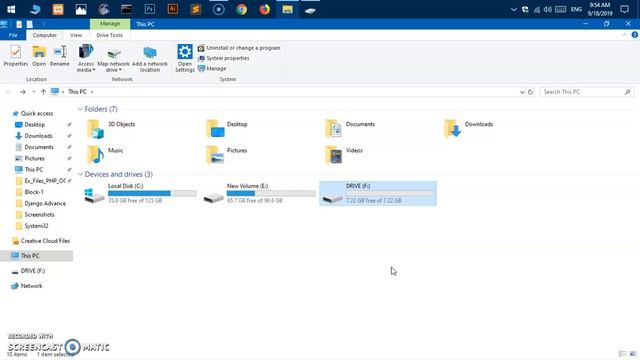Screen dimensions: 640x360
Task: Click the Help question mark icon
Action: [x=635, y=35]
